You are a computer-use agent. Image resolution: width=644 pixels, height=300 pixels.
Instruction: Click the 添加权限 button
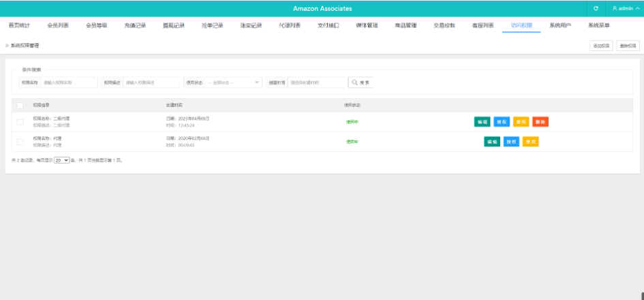[601, 46]
